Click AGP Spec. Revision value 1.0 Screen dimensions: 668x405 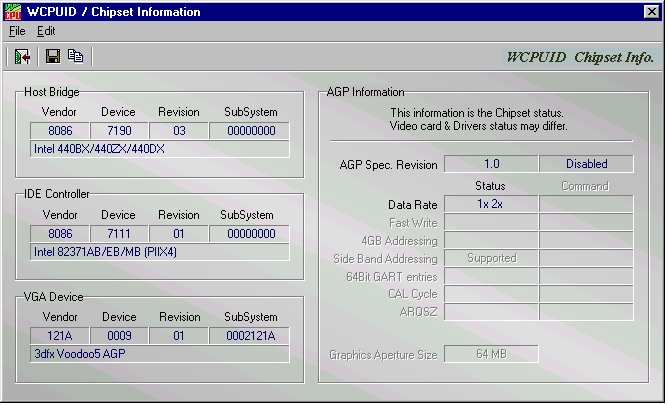pos(491,164)
